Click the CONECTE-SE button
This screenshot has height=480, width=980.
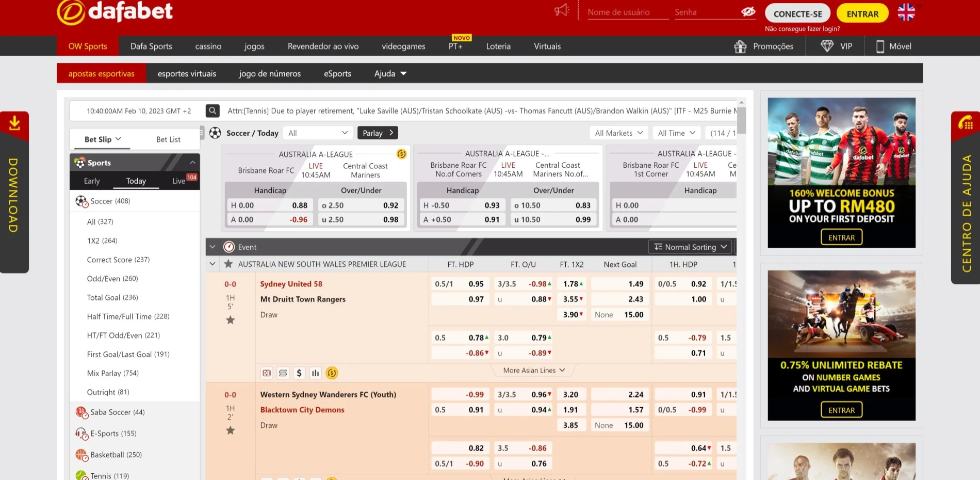(797, 14)
